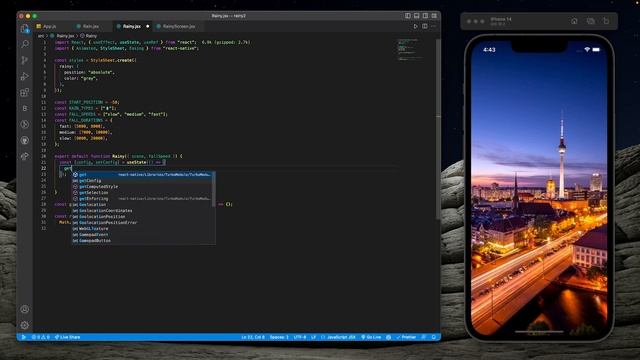The width and height of the screenshot is (640, 360).
Task: Open errors and warnings count in status bar
Action: tap(40, 337)
